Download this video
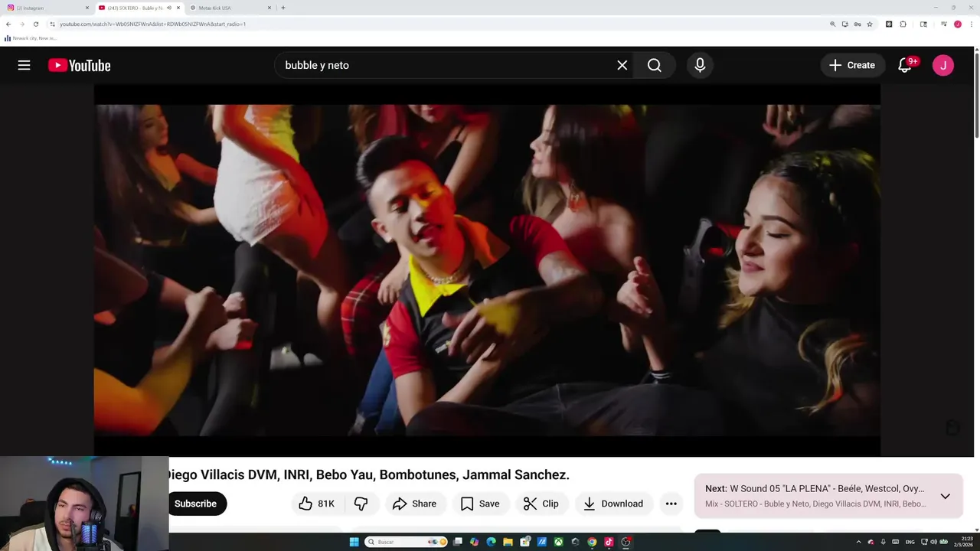 click(612, 504)
